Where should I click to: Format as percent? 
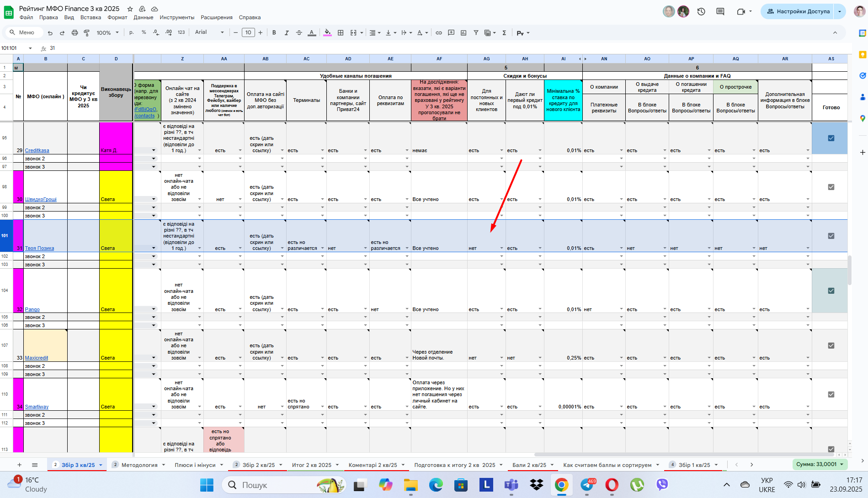(x=144, y=32)
